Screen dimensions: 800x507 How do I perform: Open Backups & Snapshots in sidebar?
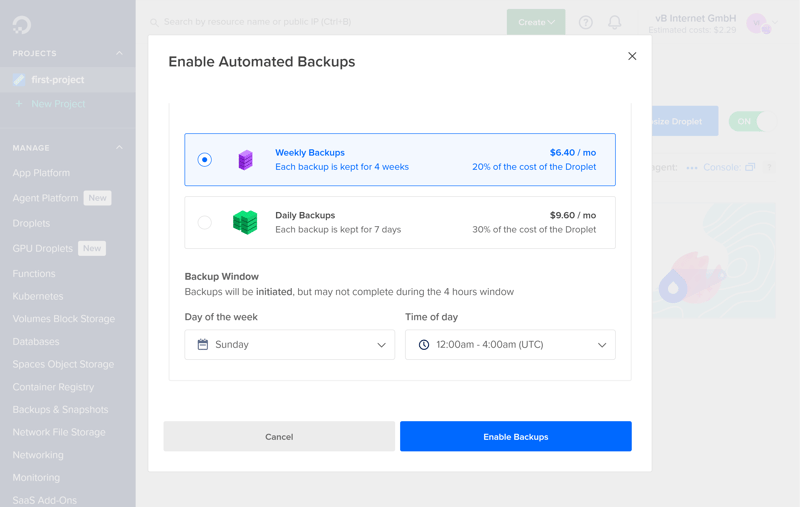(x=60, y=410)
